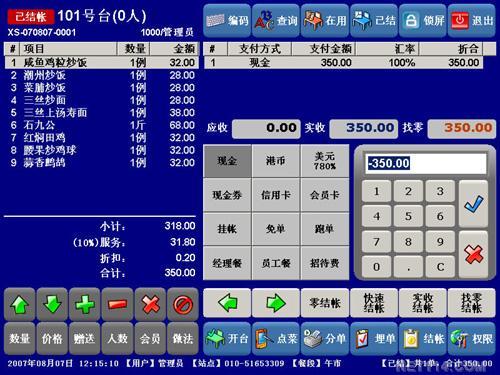Show tables 在用 in use
500x375 pixels.
pos(325,21)
